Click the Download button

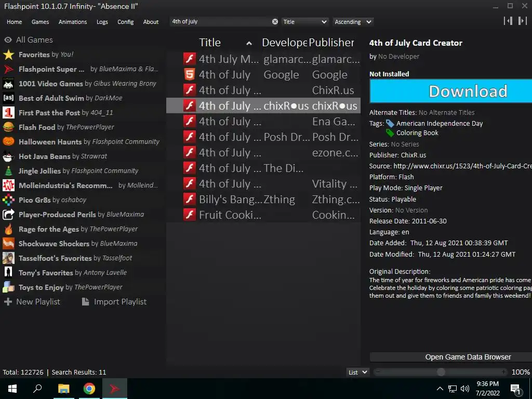coord(450,91)
